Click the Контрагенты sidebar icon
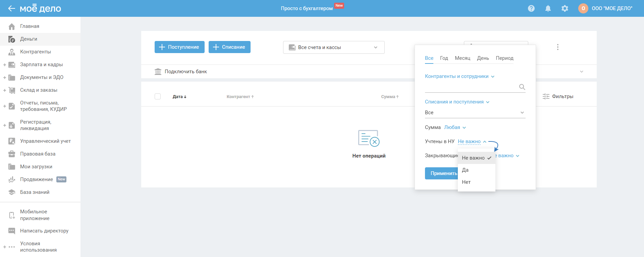Screen dimensions: 644x257 [x=12, y=52]
